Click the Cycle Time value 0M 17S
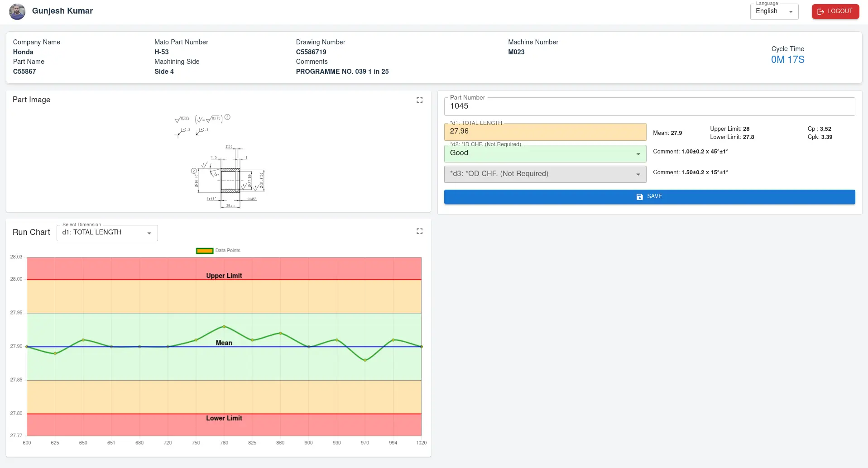 (787, 59)
